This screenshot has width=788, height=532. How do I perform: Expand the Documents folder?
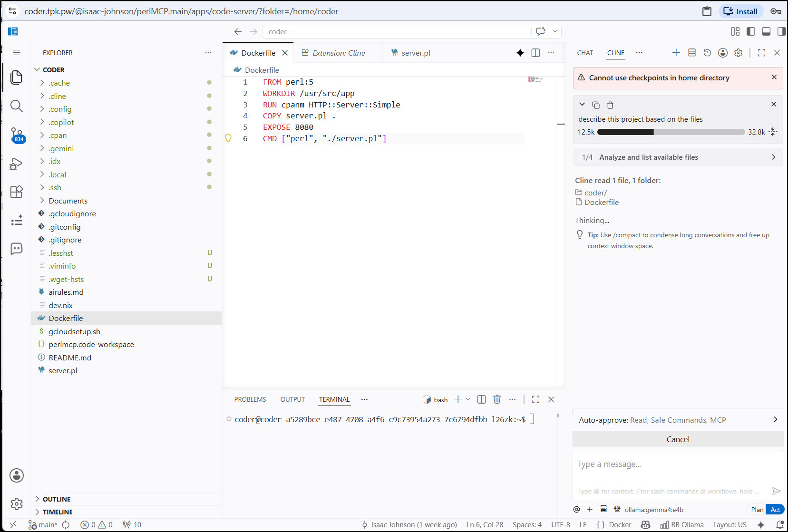126,201
